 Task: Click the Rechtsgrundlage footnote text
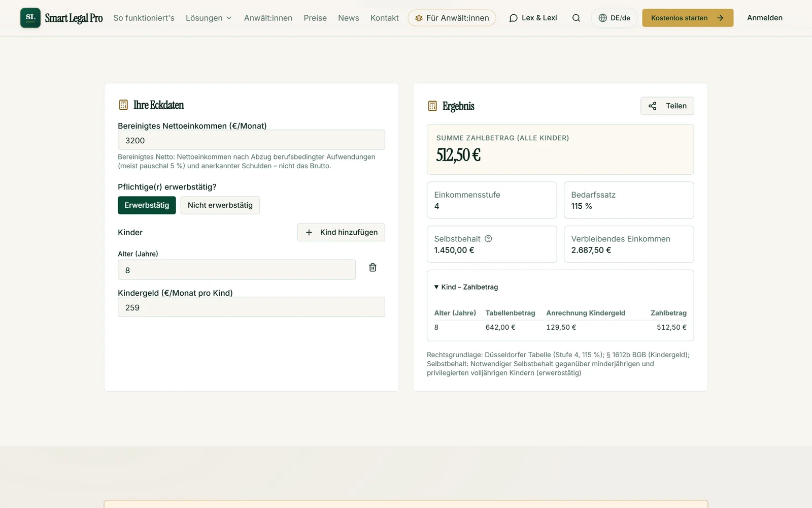coord(558,364)
